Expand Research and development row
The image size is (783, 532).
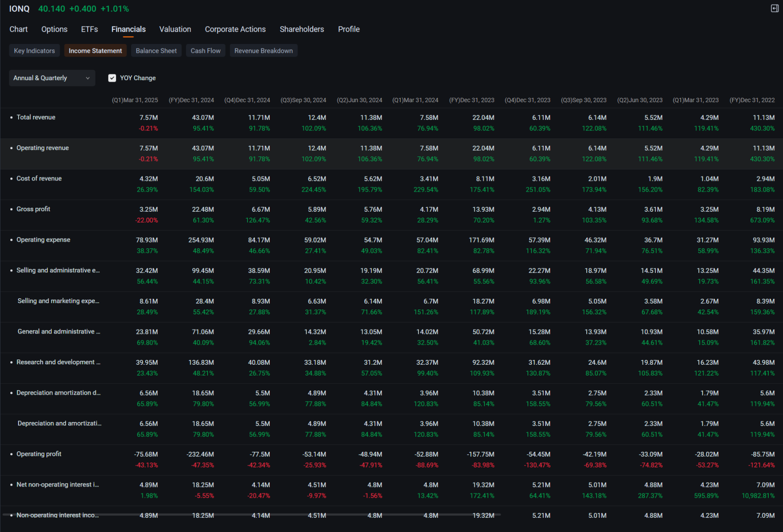click(x=58, y=362)
